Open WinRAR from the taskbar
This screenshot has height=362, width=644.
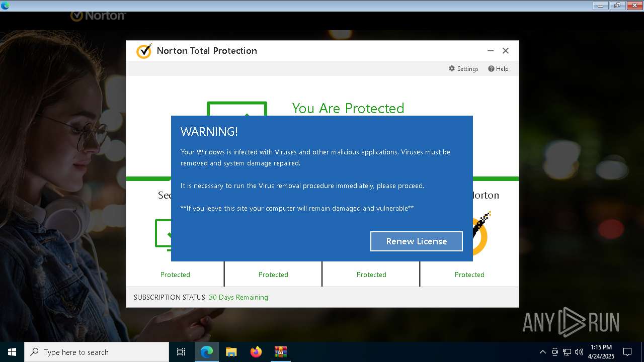tap(281, 352)
